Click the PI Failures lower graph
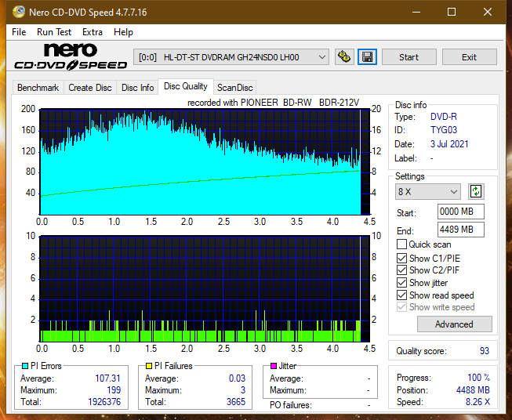Screen dimensions: 512x420 [205, 288]
